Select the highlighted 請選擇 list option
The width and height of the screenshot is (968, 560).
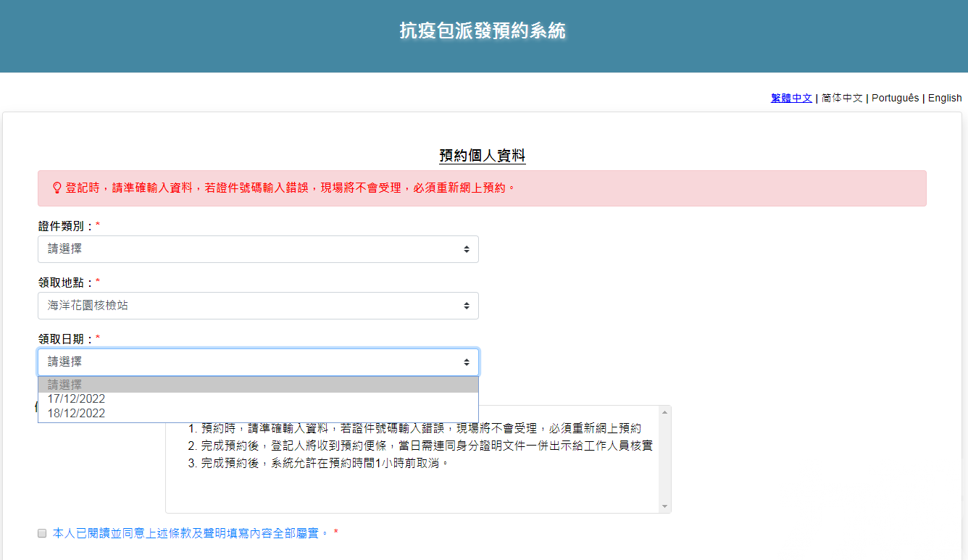tap(258, 385)
